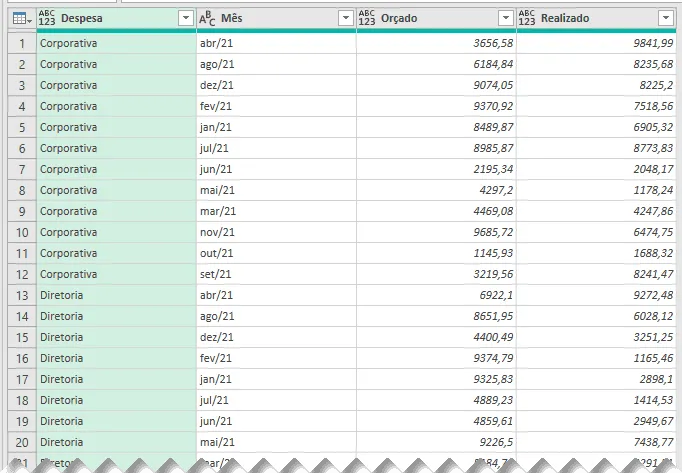Click the Orçado column data type icon
The height and width of the screenshot is (473, 682).
click(x=367, y=18)
